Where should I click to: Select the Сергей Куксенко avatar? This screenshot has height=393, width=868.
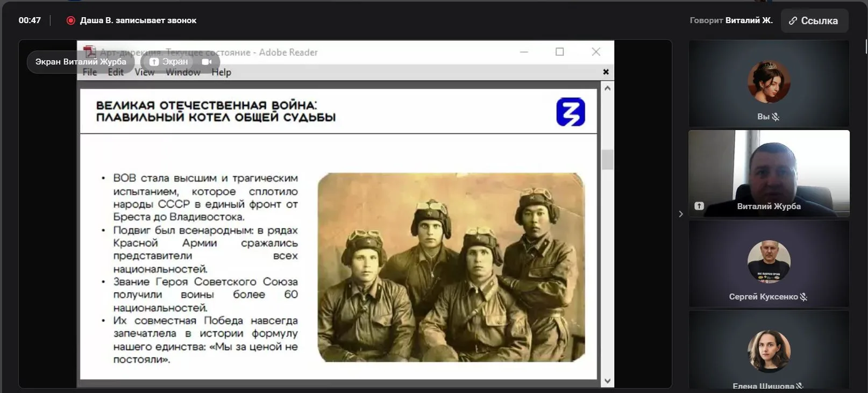click(x=769, y=262)
